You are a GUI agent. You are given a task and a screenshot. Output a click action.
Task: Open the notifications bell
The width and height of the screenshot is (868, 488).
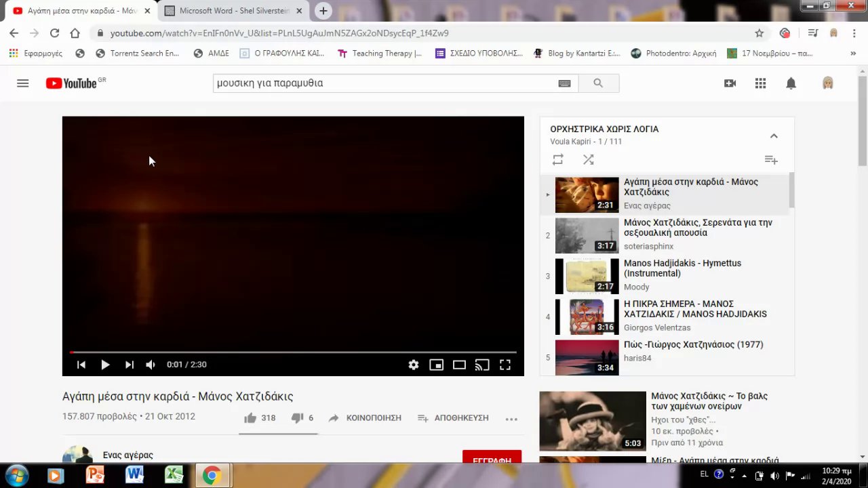(x=791, y=83)
